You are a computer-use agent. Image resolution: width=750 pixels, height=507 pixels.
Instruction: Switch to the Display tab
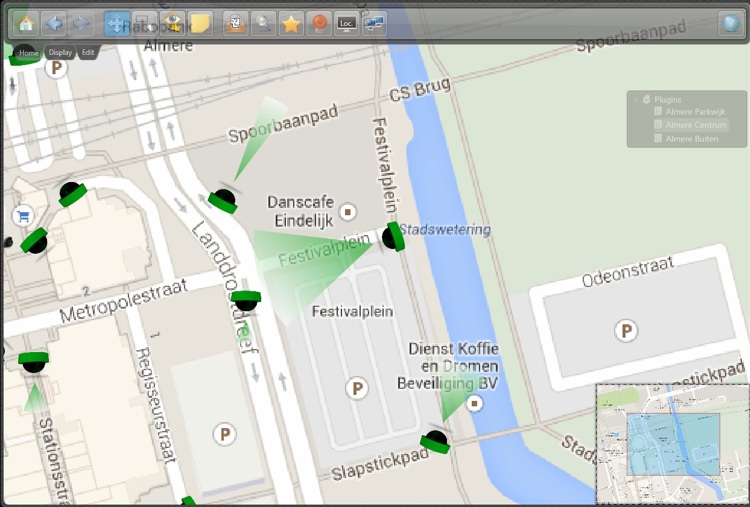click(60, 52)
